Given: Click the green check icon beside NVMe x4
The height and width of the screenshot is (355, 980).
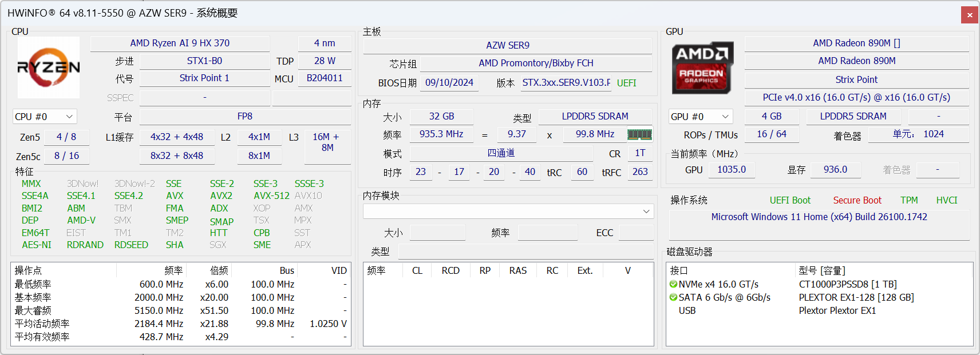Looking at the screenshot, I should (x=673, y=284).
